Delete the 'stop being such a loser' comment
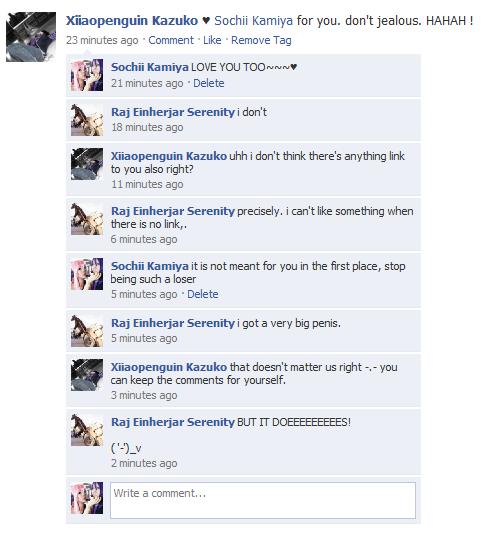The height and width of the screenshot is (540, 487). point(203,294)
